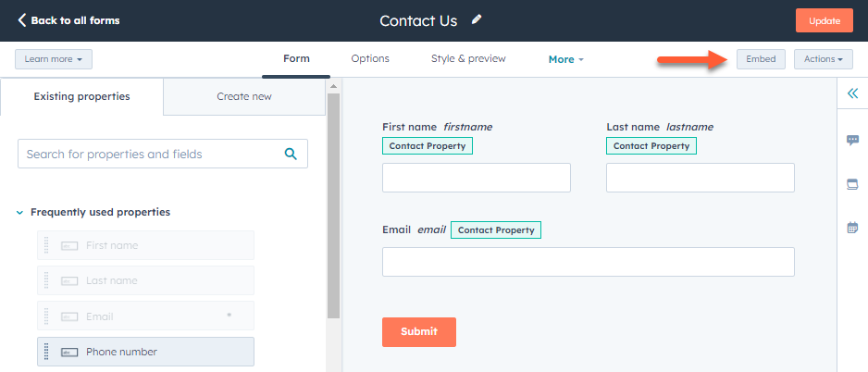Switch to the Create new tab
868x372 pixels.
click(x=244, y=96)
